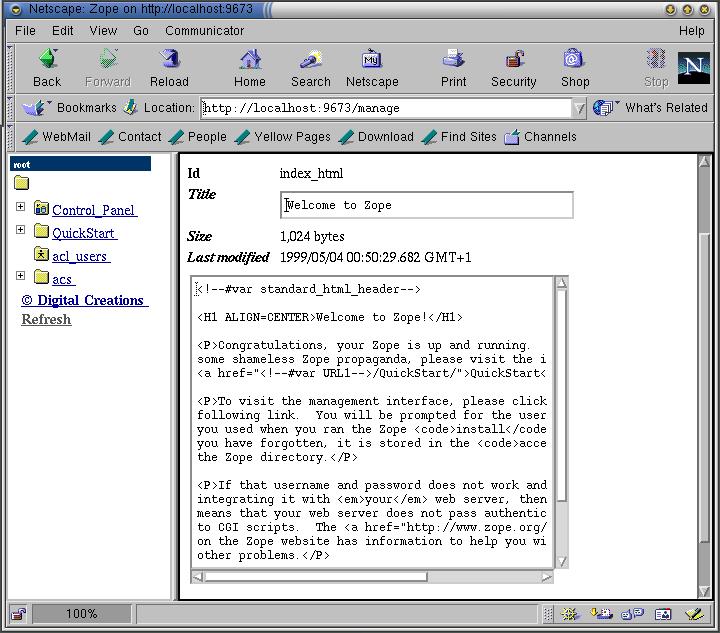Screen dimensions: 720x633
Task: Open the File menu
Action: (x=25, y=31)
